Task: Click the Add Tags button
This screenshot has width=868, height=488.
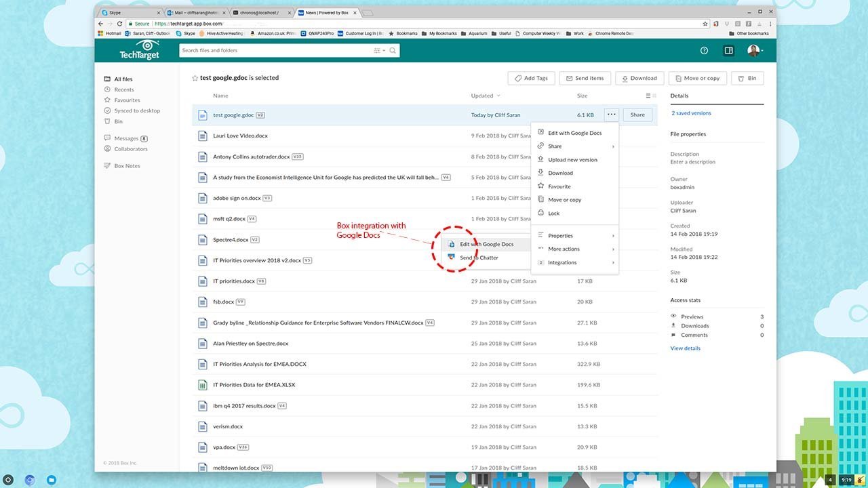Action: (x=531, y=78)
